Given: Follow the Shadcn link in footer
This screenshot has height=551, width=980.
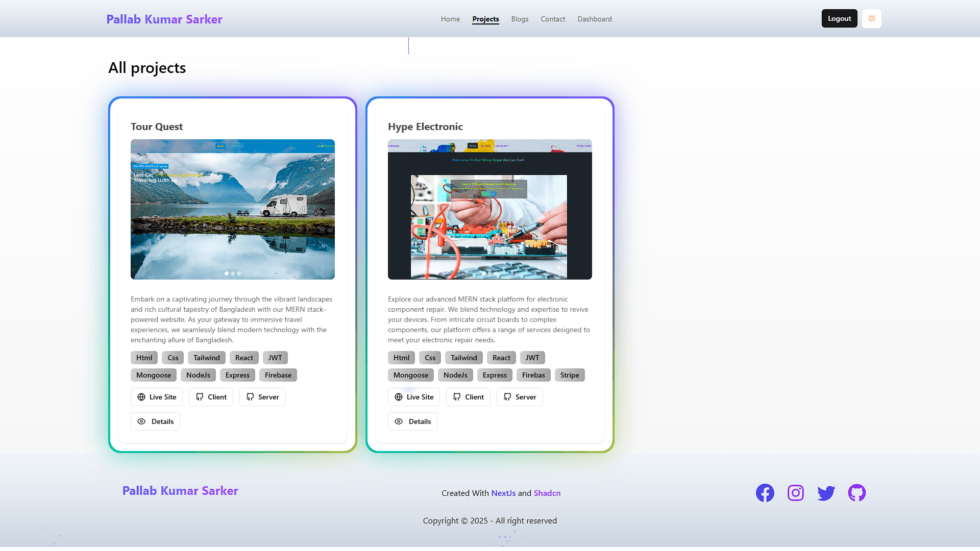Looking at the screenshot, I should click(547, 493).
